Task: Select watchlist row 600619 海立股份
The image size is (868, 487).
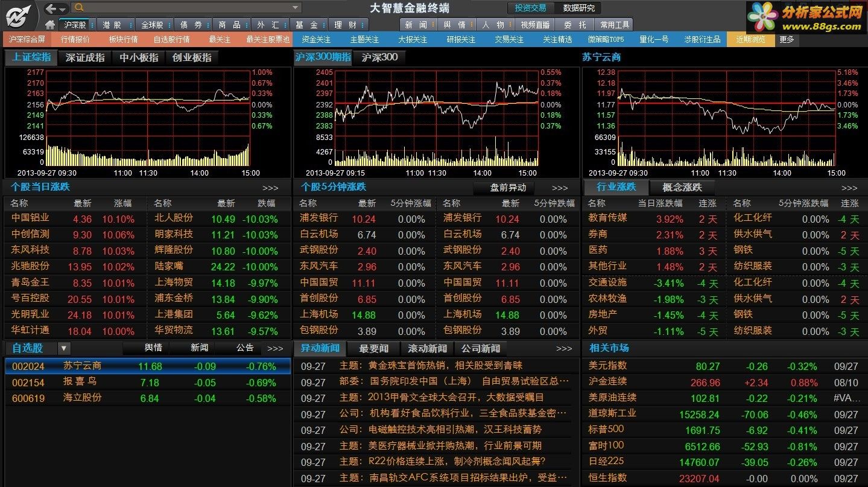Action: click(x=148, y=398)
